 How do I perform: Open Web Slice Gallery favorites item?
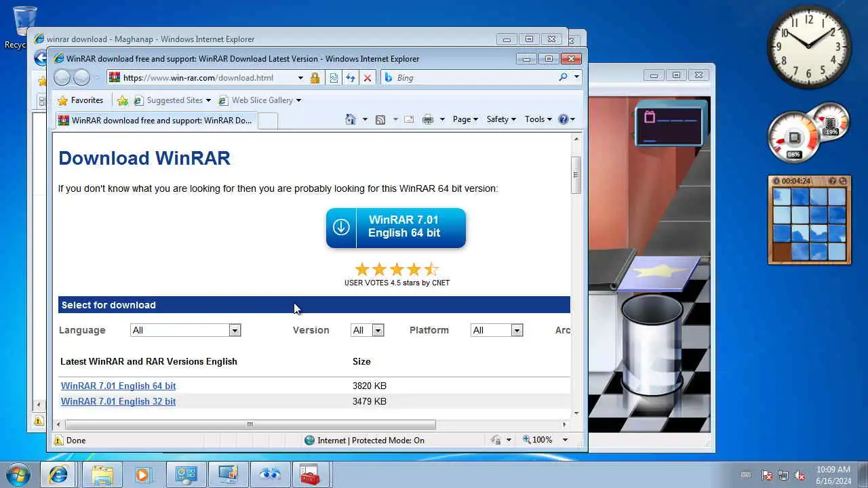(x=260, y=100)
